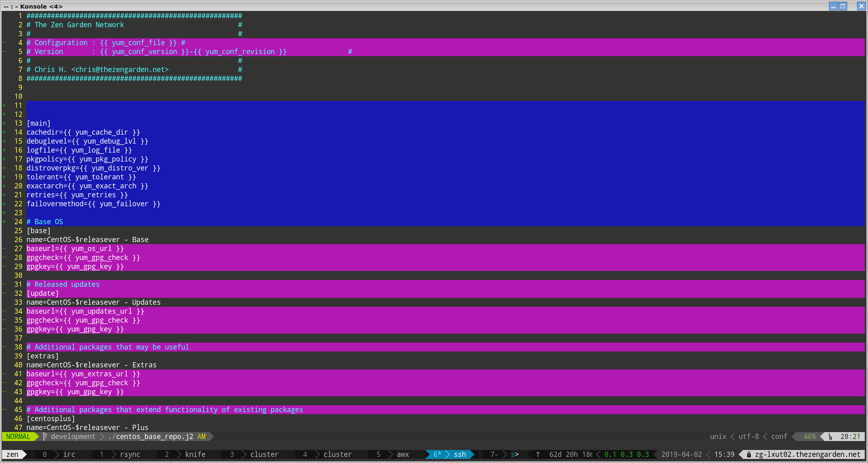The image size is (868, 463).
Task: Click the [extras] section header
Action: 43,356
